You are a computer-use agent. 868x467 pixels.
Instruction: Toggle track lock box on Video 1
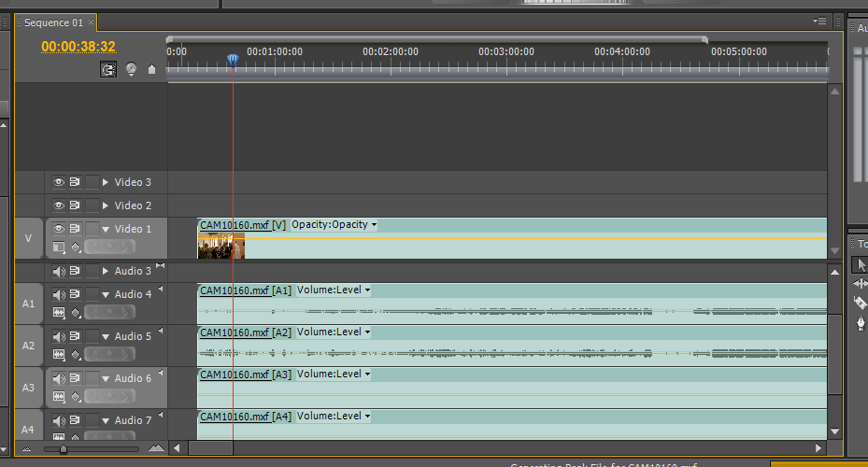[x=92, y=229]
